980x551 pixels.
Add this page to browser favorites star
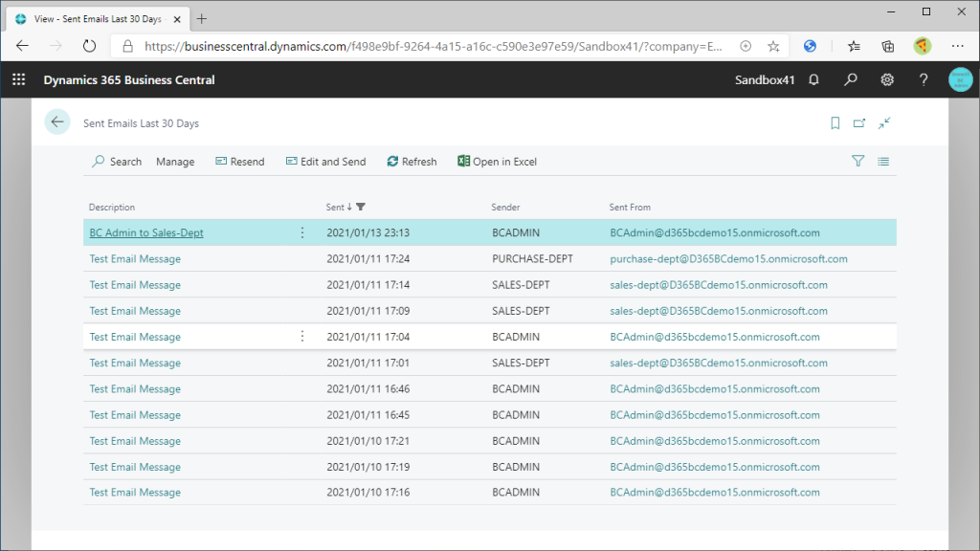point(773,46)
